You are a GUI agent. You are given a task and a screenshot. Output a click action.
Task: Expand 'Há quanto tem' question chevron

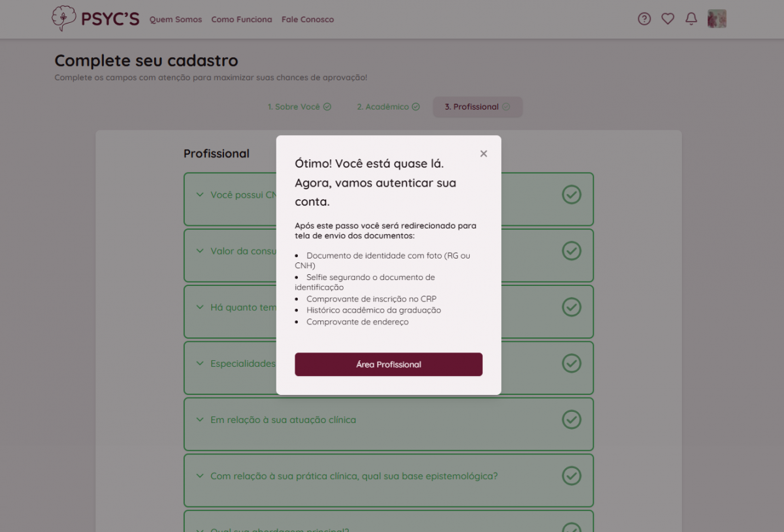(x=200, y=307)
